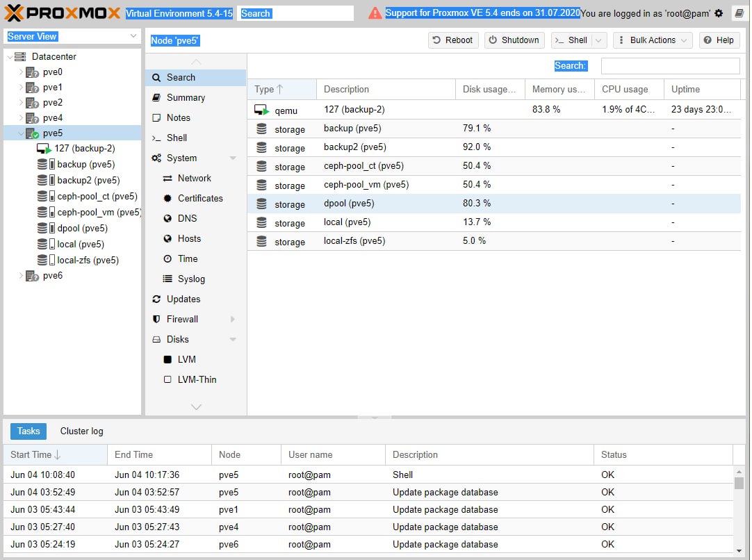Expand the pve4 tree node
The height and width of the screenshot is (560, 752).
pyautogui.click(x=21, y=118)
